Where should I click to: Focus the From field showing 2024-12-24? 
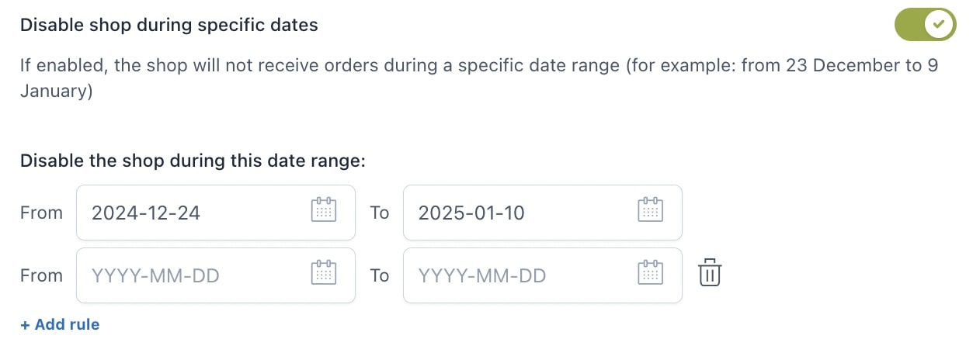point(216,213)
